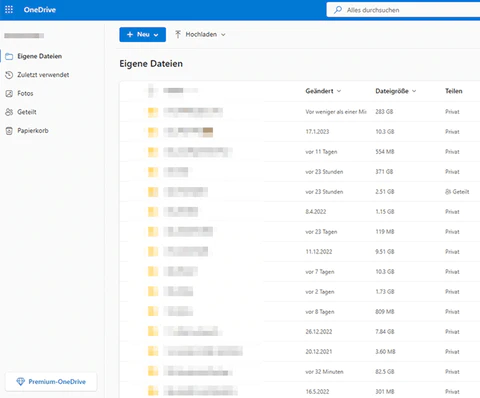Viewport: 480px width, 398px height.
Task: Click the '1.15 GB' size cell
Action: 385,212
